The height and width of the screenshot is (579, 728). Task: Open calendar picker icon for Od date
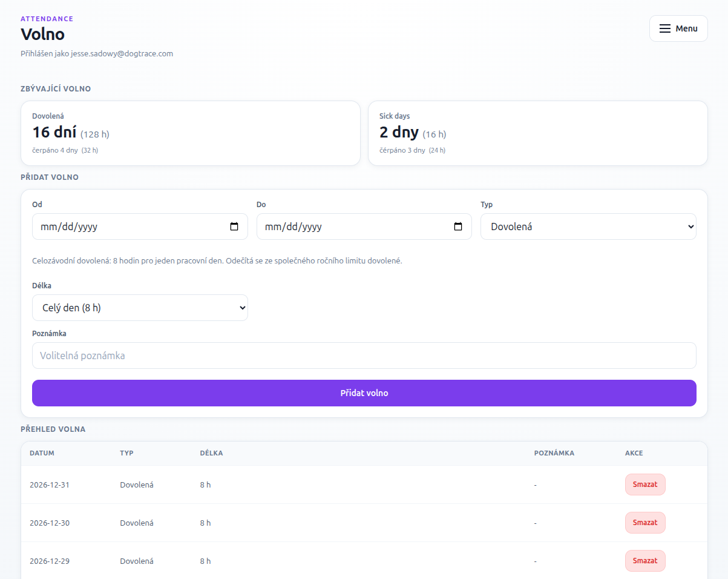tap(234, 227)
